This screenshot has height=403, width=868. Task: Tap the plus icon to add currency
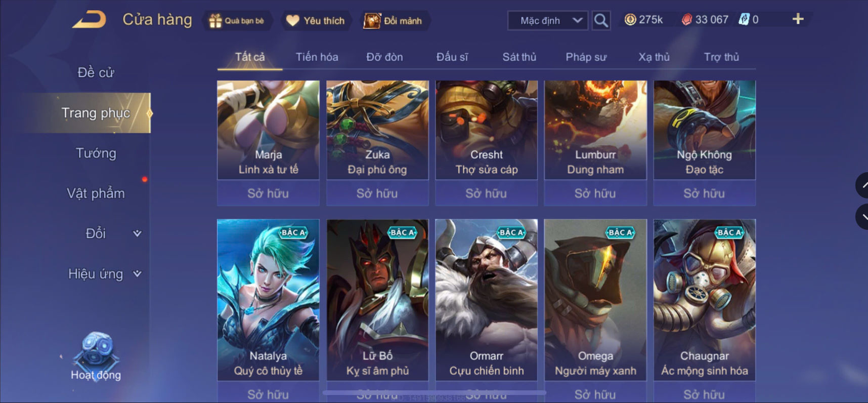click(x=798, y=19)
